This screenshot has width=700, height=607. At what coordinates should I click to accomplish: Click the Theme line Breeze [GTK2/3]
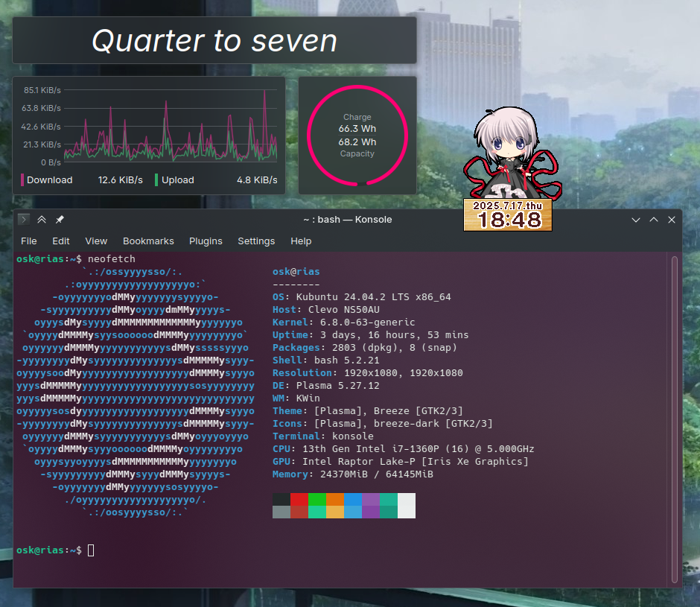click(368, 411)
